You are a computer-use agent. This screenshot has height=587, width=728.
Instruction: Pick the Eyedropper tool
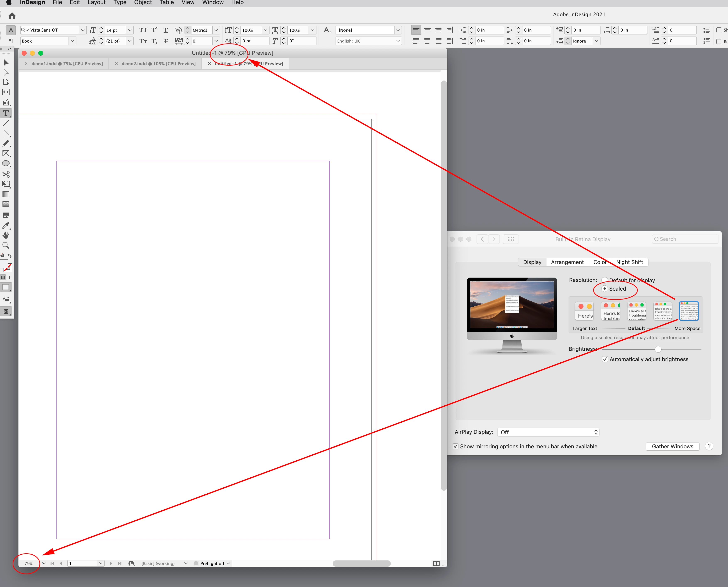coord(6,226)
